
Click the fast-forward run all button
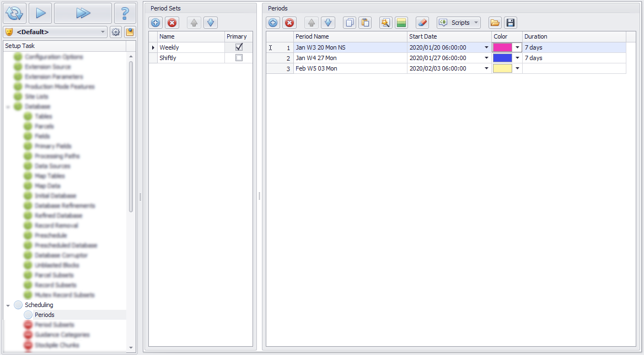(x=83, y=13)
